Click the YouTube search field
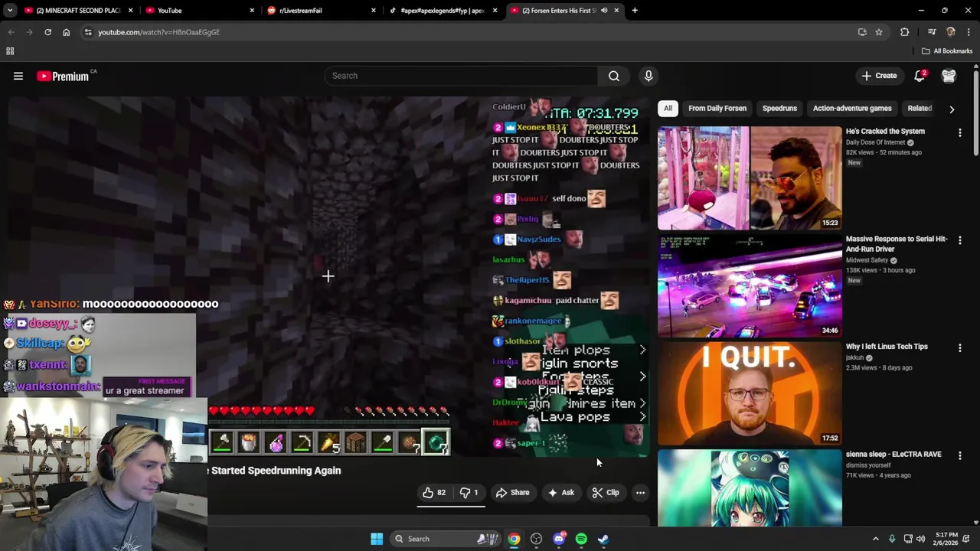The image size is (980, 551). [461, 76]
